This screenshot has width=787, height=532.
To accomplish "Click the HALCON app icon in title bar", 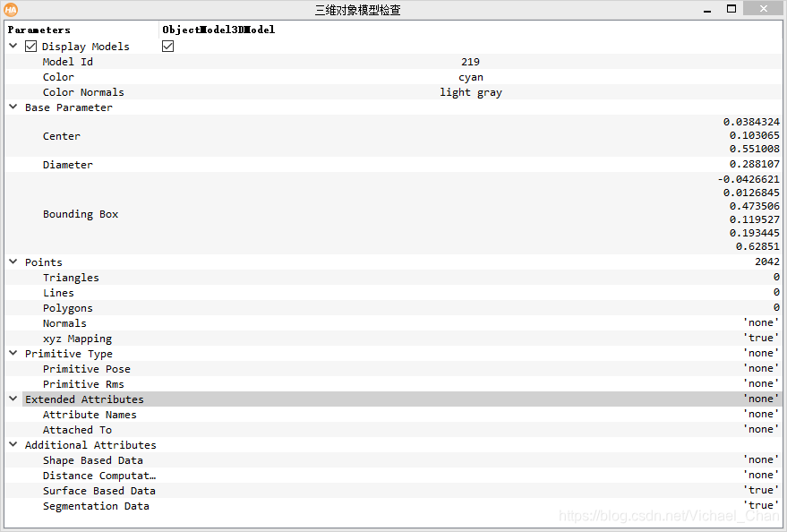I will (x=11, y=8).
